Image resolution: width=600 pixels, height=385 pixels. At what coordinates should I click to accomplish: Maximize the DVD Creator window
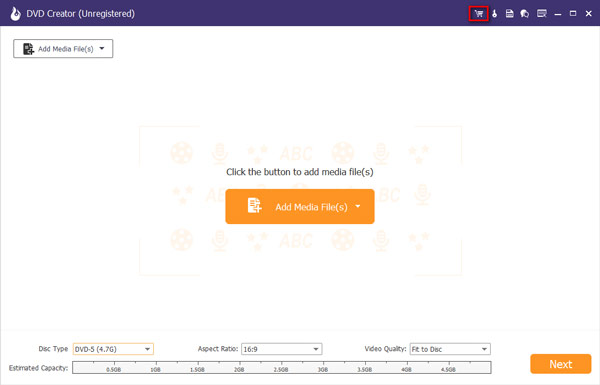point(573,14)
